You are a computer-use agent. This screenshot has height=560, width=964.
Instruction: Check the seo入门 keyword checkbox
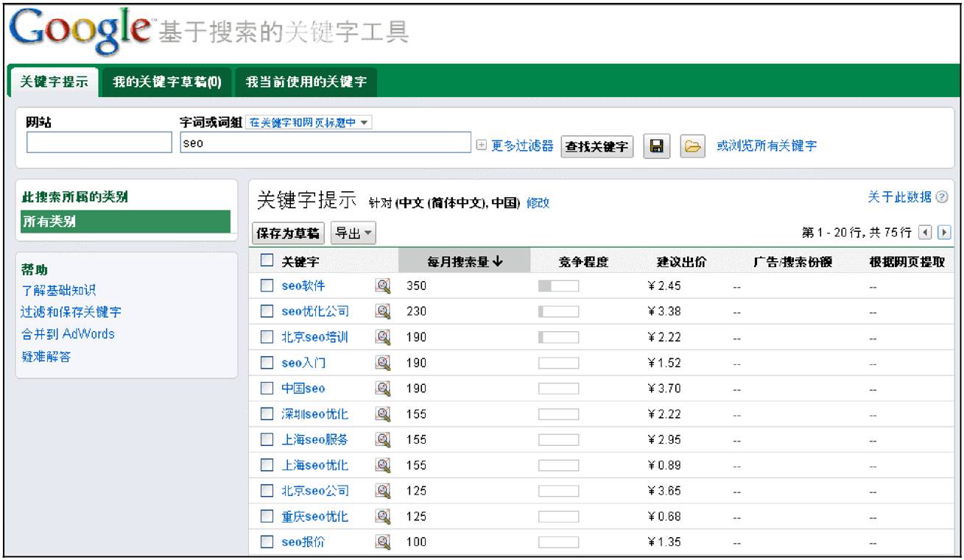pyautogui.click(x=267, y=364)
